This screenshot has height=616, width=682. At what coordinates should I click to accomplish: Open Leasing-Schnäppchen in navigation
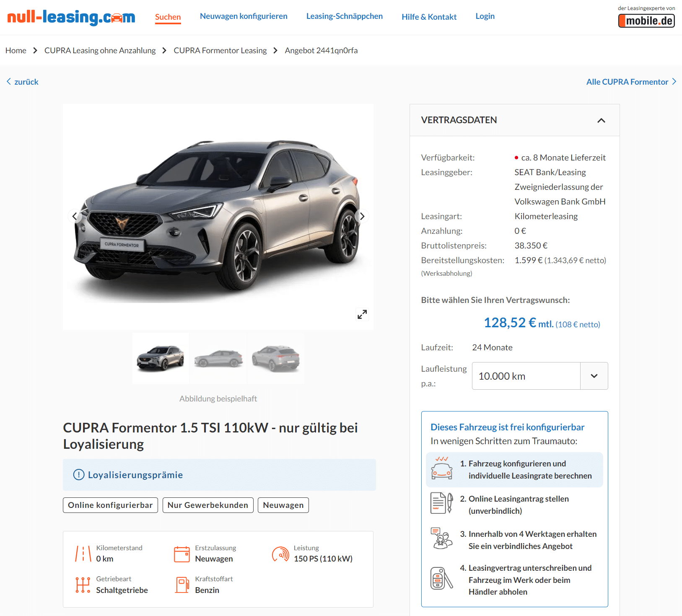345,16
